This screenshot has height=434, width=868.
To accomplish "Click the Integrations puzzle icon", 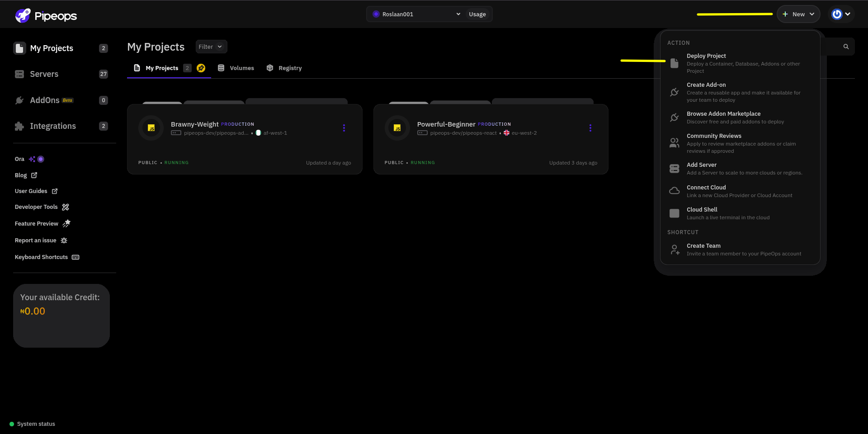I will 19,126.
